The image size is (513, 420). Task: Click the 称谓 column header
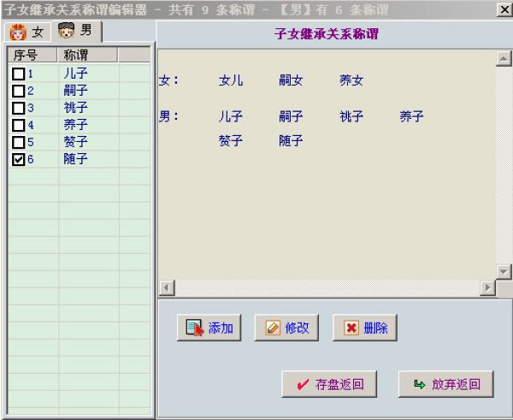87,55
